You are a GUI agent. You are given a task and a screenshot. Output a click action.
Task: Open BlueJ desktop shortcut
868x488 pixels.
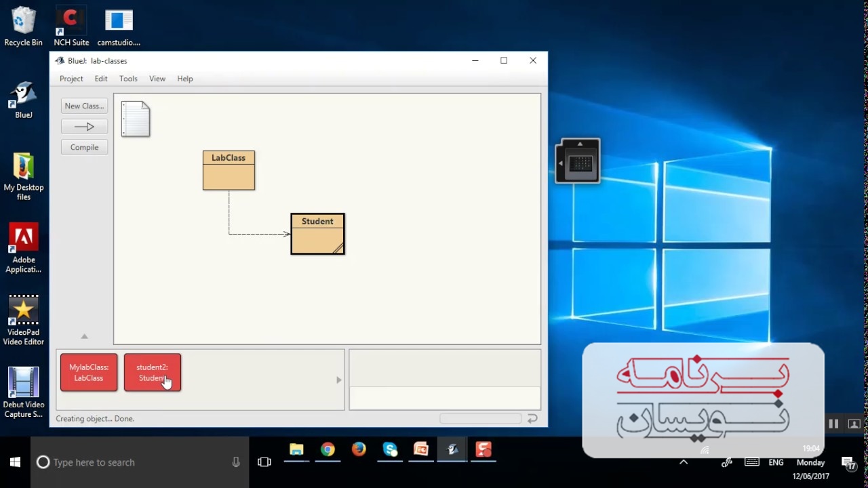24,100
